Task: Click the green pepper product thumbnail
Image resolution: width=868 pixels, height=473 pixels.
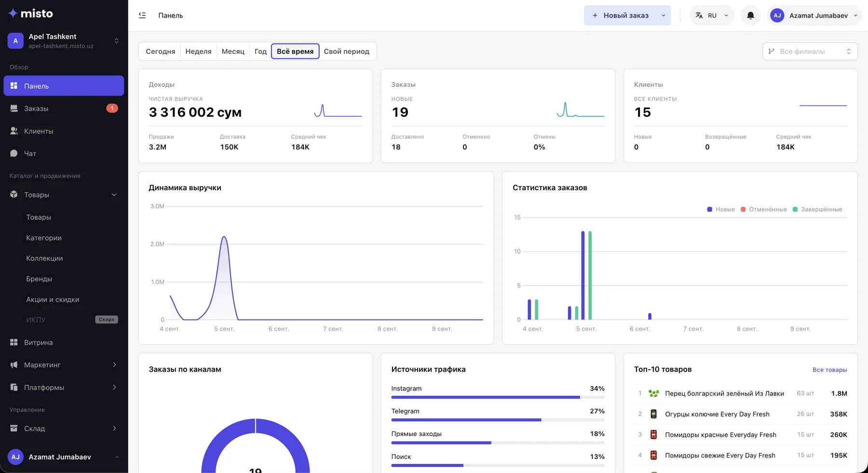Action: (653, 393)
